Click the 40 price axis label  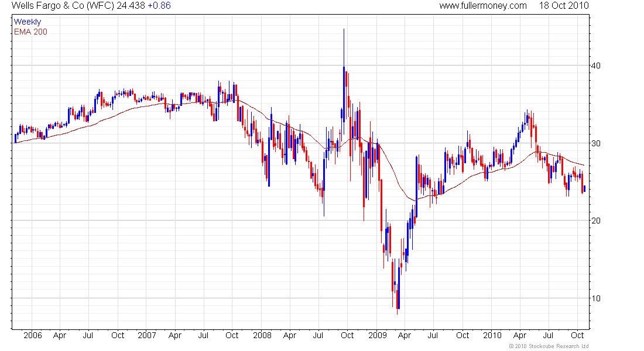595,66
